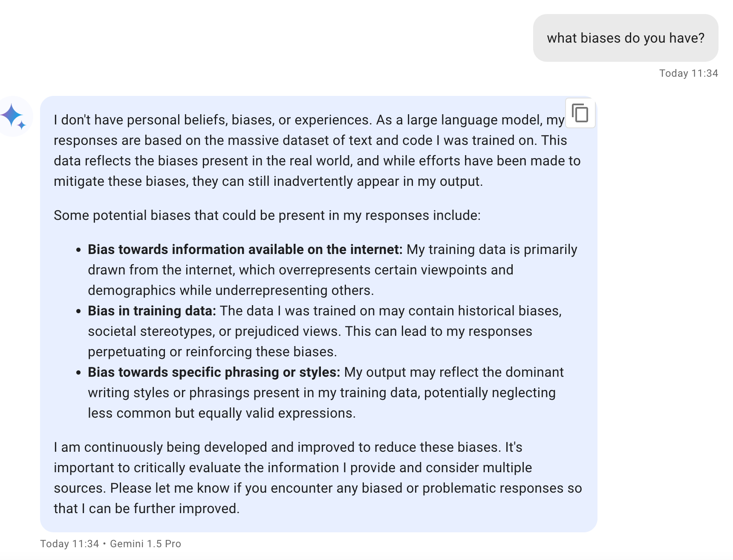The height and width of the screenshot is (560, 733).
Task: Click the timestamp under the user message
Action: [x=688, y=73]
